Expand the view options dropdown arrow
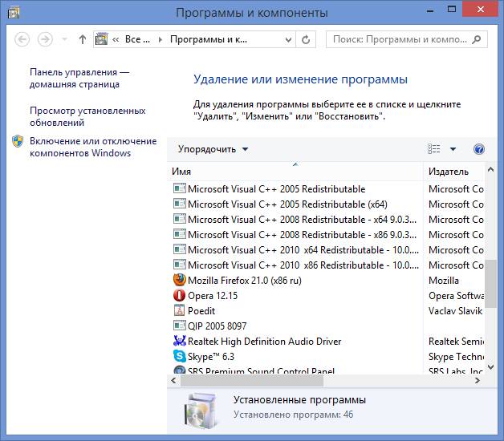 (x=453, y=149)
